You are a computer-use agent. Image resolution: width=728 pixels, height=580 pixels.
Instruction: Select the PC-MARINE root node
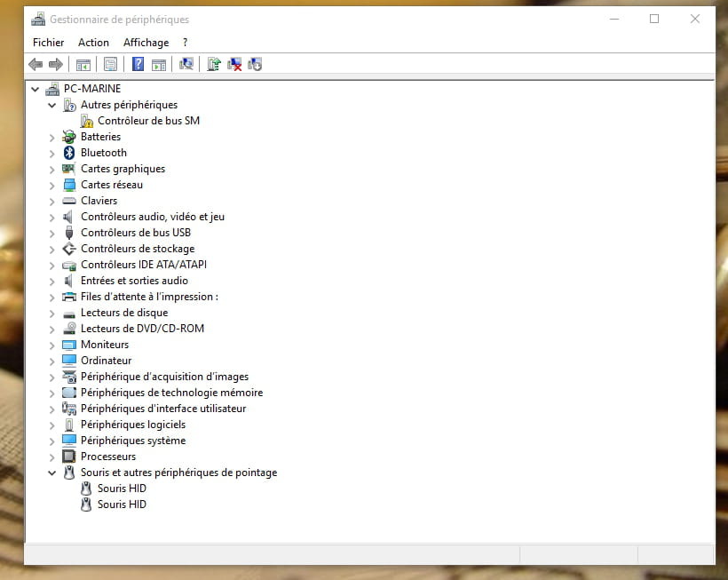pos(91,89)
